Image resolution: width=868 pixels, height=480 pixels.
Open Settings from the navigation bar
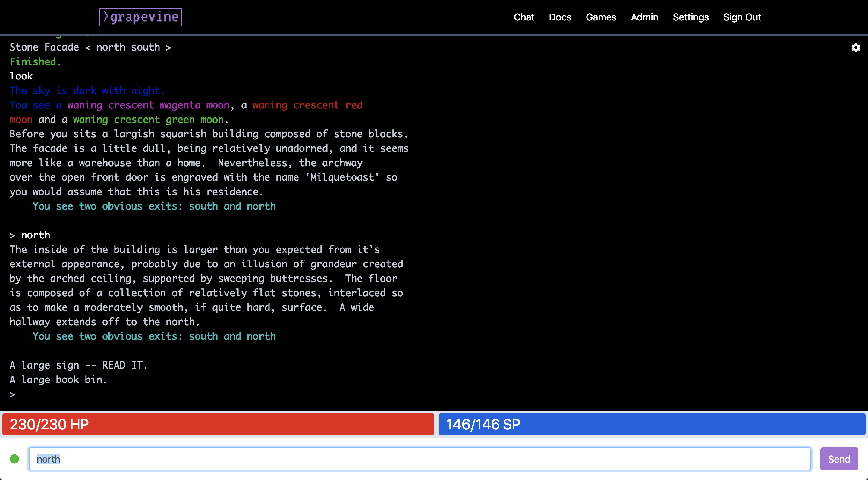pyautogui.click(x=690, y=17)
